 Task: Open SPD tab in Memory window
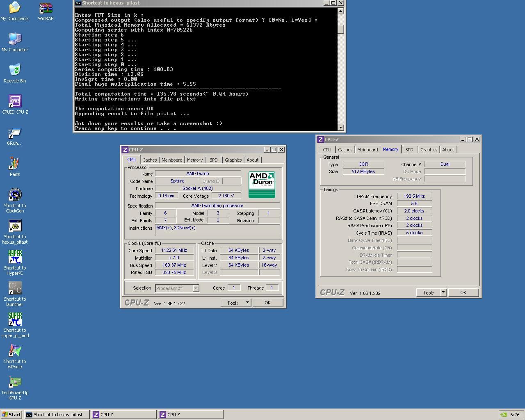pyautogui.click(x=409, y=150)
